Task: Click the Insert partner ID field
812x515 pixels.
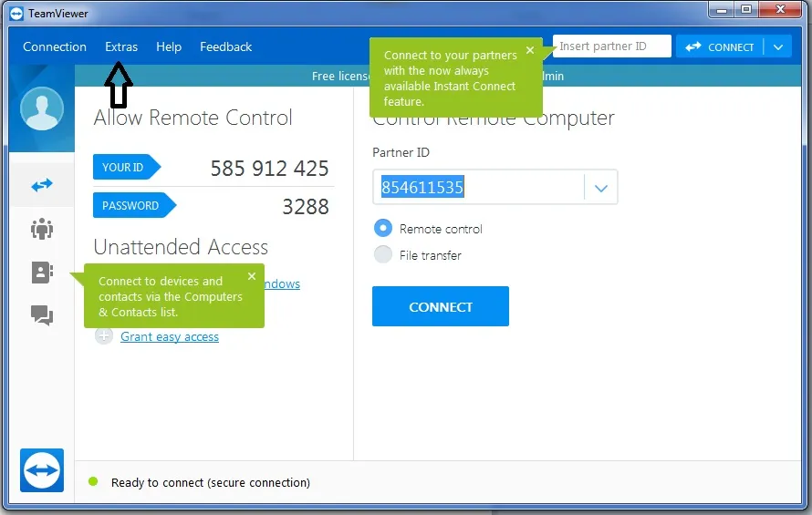Action: [x=611, y=46]
